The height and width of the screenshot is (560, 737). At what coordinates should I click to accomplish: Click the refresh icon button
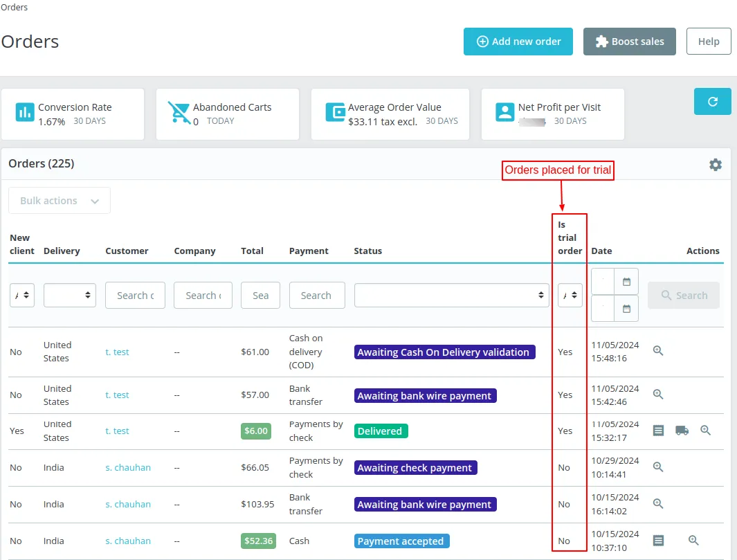[712, 102]
